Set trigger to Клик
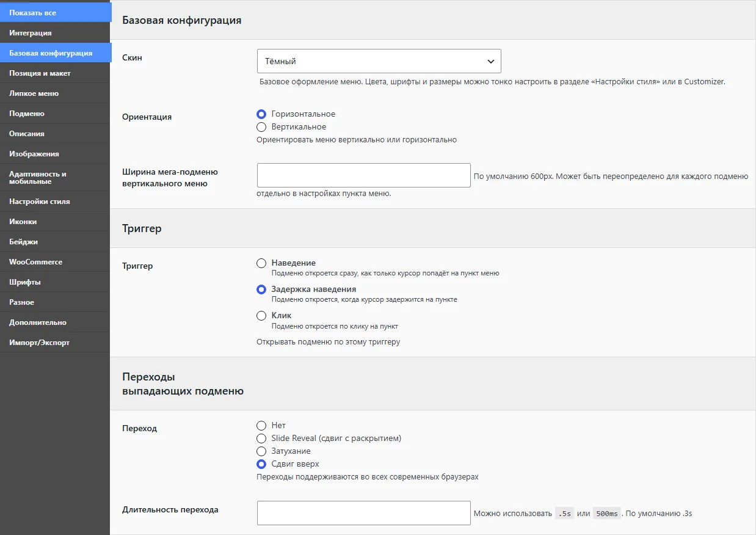Image resolution: width=756 pixels, height=535 pixels. point(261,316)
